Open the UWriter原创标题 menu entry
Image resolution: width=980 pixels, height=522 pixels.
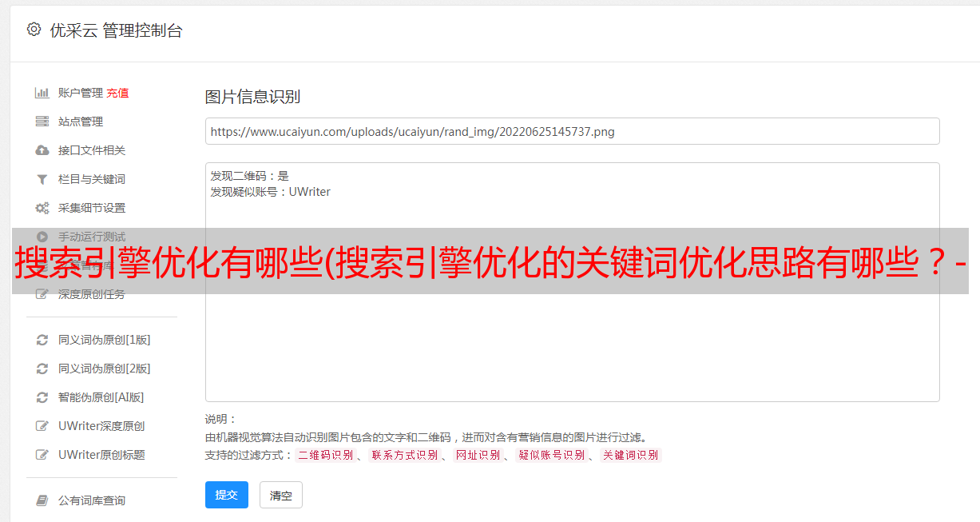101,455
